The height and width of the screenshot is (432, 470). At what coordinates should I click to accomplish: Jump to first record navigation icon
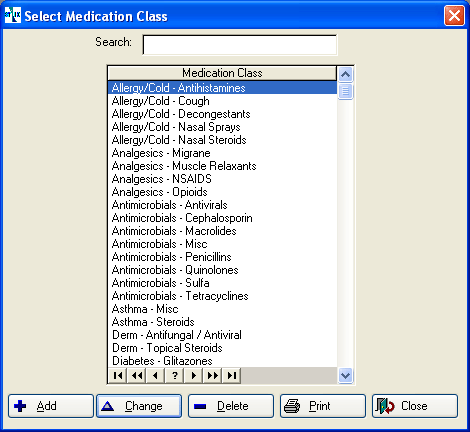point(118,376)
